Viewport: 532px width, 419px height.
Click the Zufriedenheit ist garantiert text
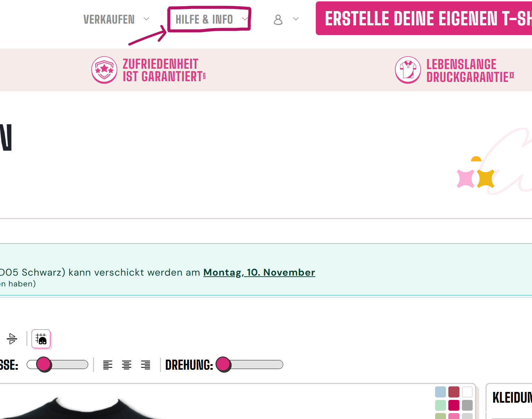(x=164, y=70)
